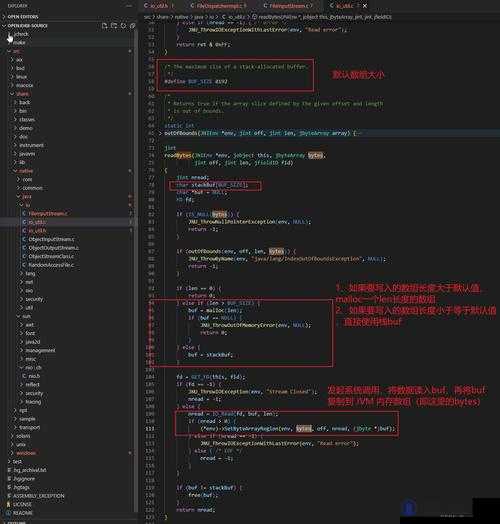Image resolution: width=500 pixels, height=524 pixels.
Task: Open .hg_archival.txt file
Action: (27, 470)
